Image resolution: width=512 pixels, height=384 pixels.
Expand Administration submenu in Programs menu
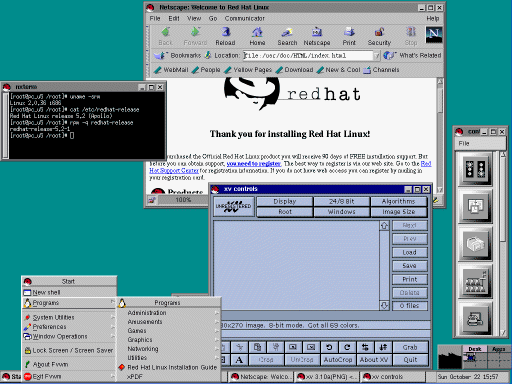pos(169,313)
